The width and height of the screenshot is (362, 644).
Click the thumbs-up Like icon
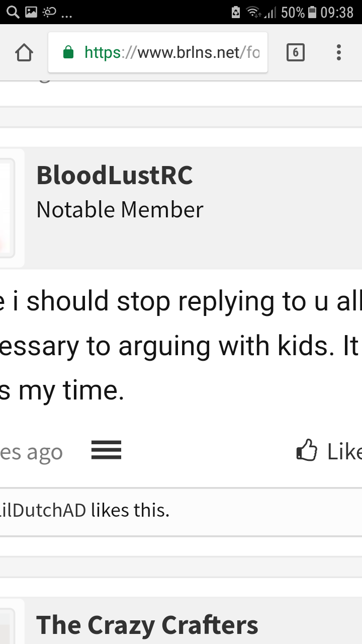click(307, 450)
